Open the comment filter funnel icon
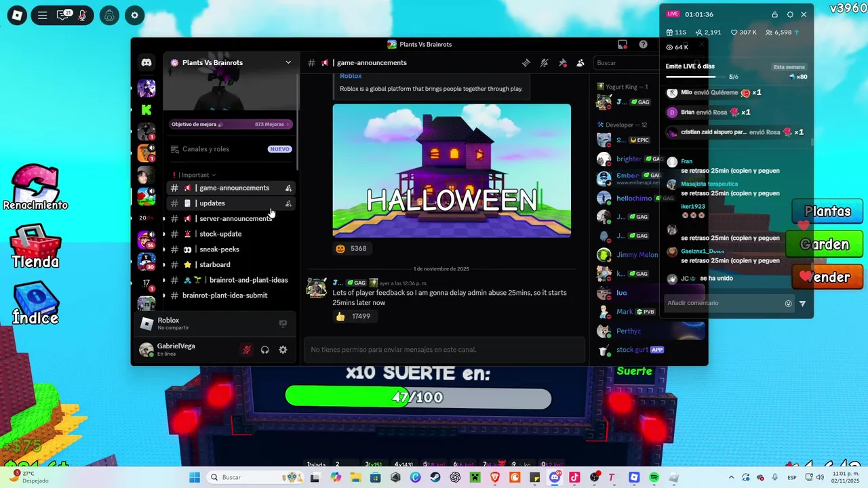Screen dimensions: 868x488 pos(802,304)
